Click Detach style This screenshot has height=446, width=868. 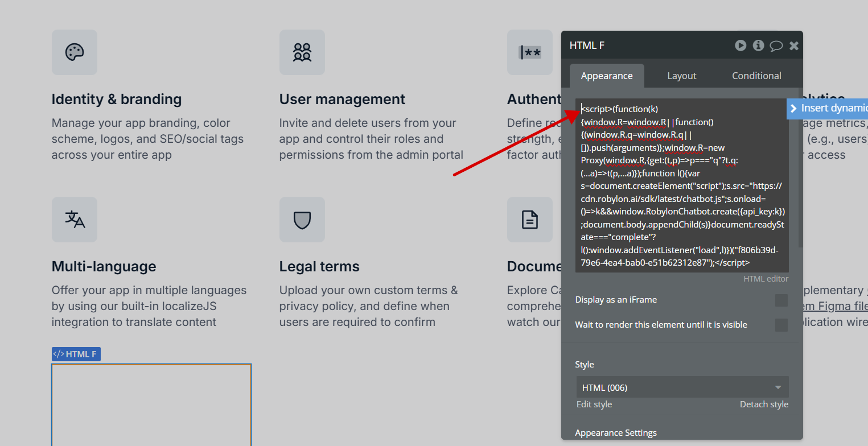coord(764,404)
